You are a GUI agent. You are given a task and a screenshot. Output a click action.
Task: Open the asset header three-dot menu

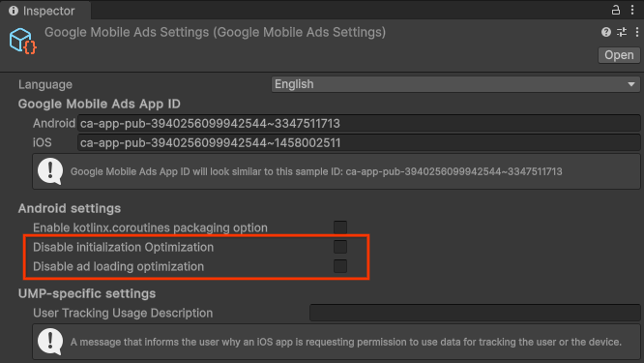coord(637,32)
